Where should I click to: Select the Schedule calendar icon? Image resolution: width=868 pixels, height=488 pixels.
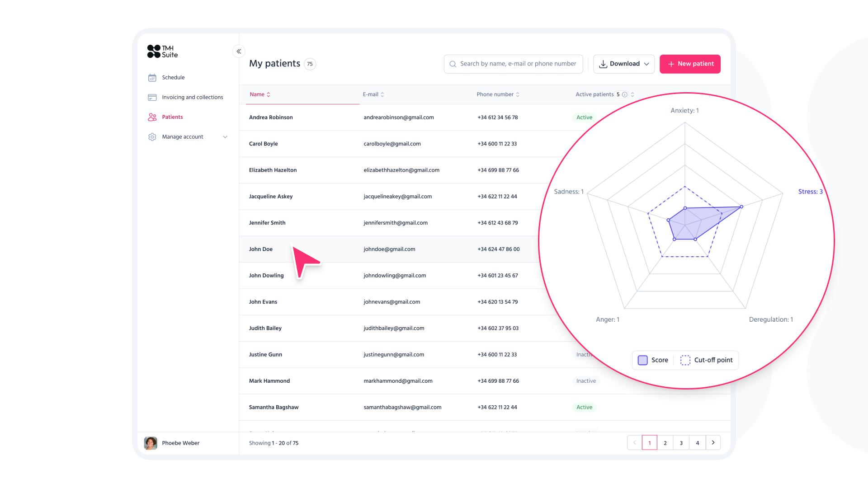(152, 77)
